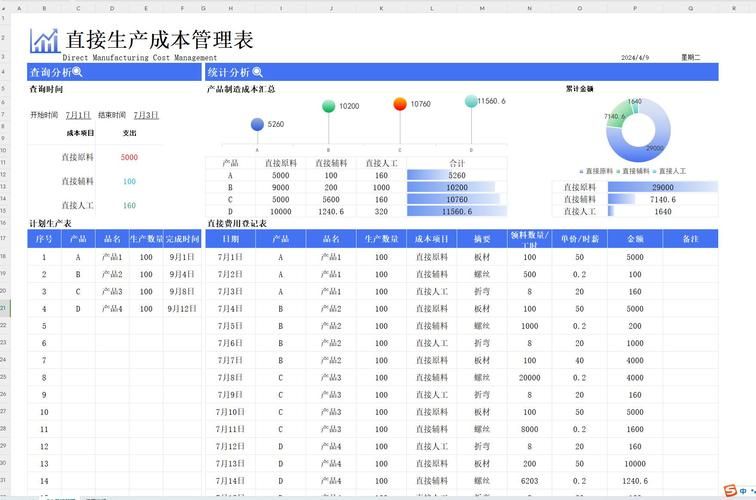Select the main title 直接生产成本管理表

tap(160, 40)
